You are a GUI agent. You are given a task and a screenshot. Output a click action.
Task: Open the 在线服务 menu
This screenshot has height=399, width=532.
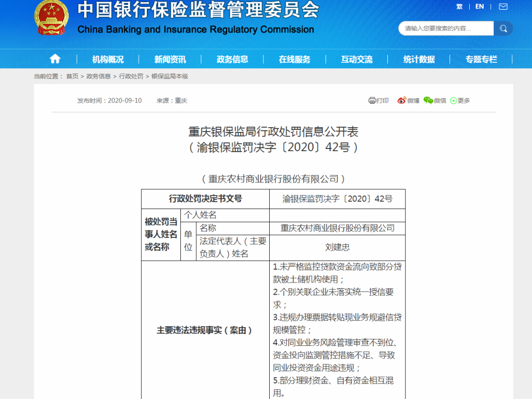pyautogui.click(x=295, y=60)
